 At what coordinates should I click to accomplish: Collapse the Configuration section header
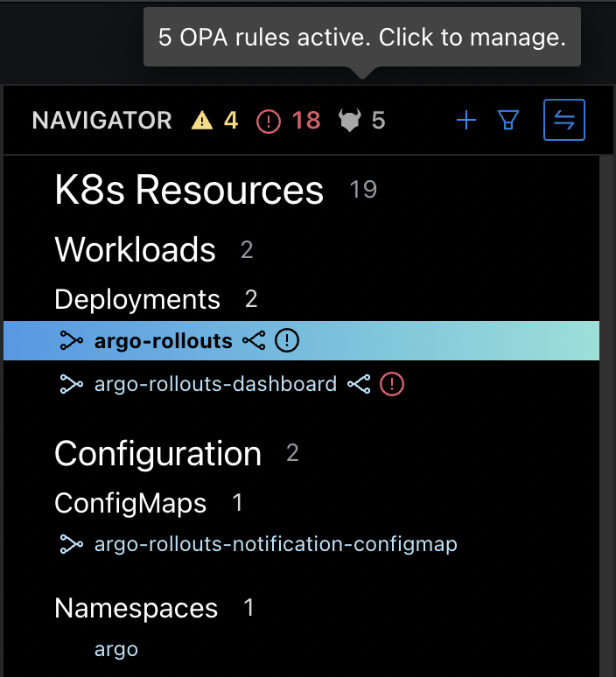pyautogui.click(x=158, y=453)
